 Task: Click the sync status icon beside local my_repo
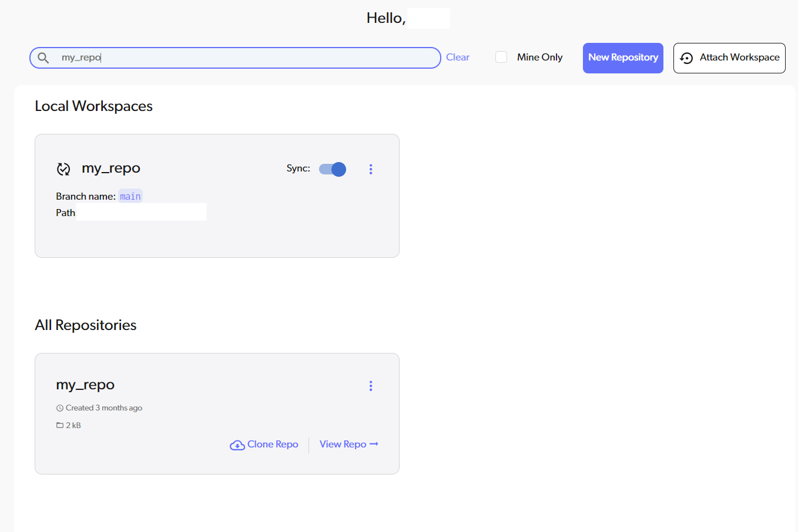click(63, 169)
